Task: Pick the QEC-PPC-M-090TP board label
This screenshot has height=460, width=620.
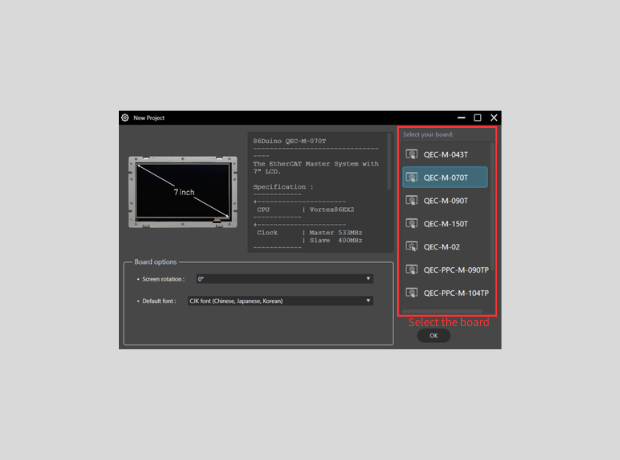Action: [456, 270]
